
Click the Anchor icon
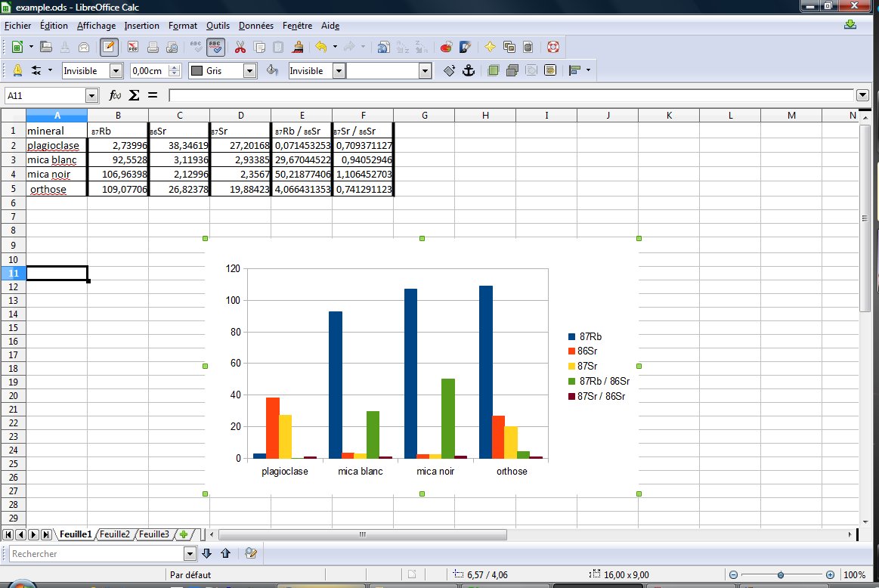tap(469, 70)
